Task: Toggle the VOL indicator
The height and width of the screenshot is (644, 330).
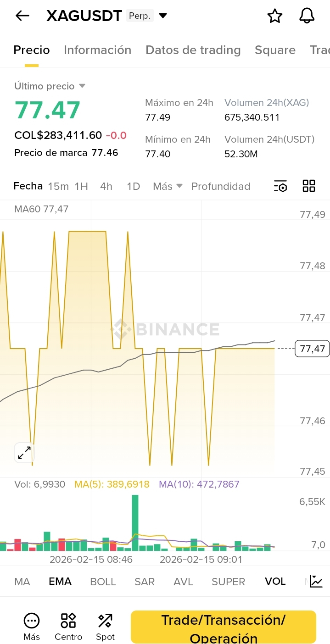Action: coord(275,582)
